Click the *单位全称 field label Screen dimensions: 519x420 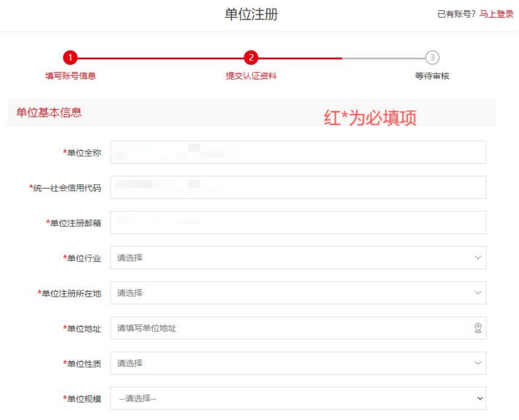pyautogui.click(x=82, y=153)
